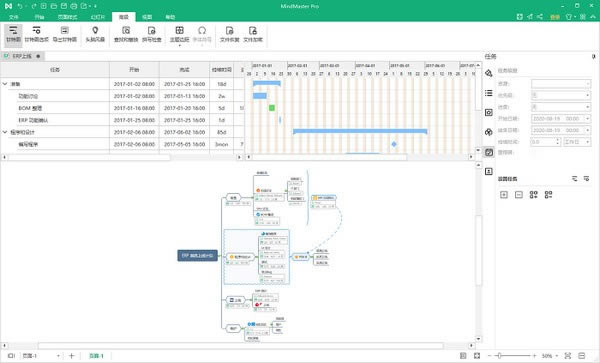Toggle the task panel pin
Image resolution: width=600 pixels, height=363 pixels.
(x=593, y=56)
